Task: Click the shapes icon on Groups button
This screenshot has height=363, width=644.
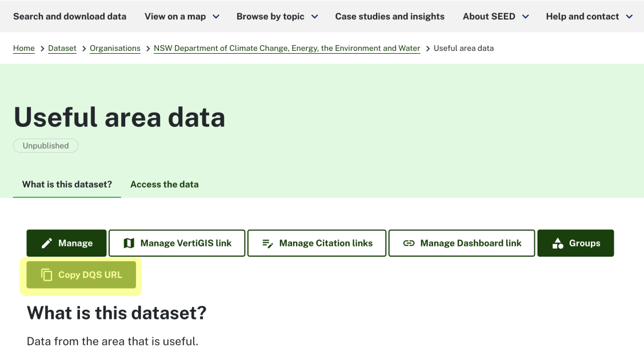Action: 558,244
